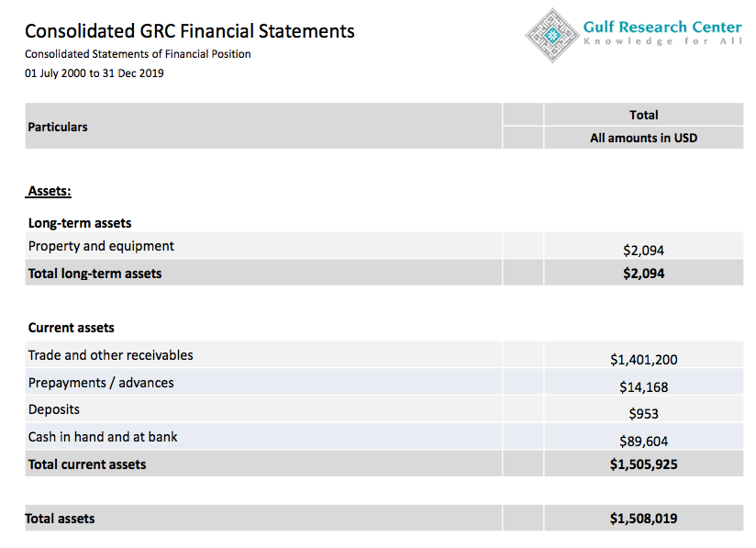Click the Trade and other receivables label
Image resolution: width=756 pixels, height=548 pixels.
point(110,355)
